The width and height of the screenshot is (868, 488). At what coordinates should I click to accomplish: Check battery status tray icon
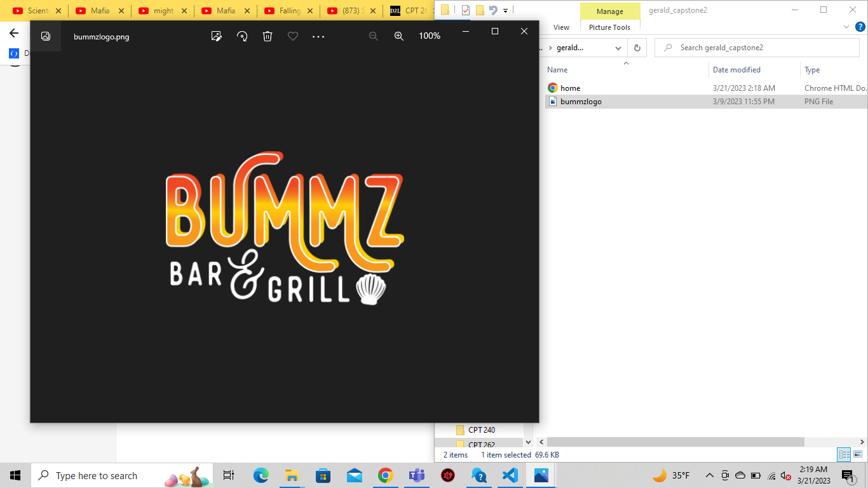pyautogui.click(x=756, y=475)
